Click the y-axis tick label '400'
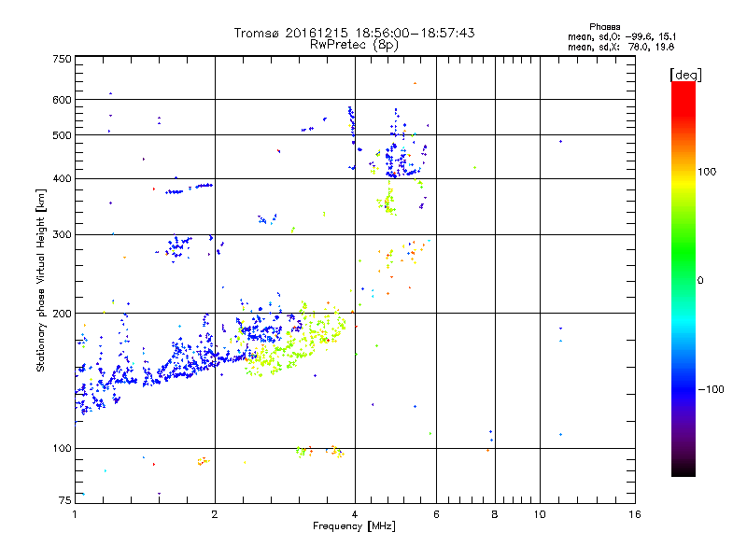 tap(62, 178)
